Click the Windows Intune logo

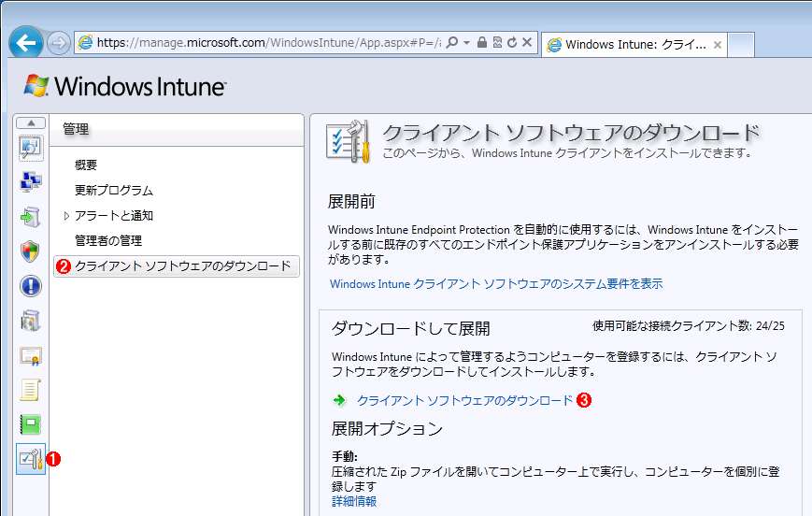pyautogui.click(x=125, y=86)
